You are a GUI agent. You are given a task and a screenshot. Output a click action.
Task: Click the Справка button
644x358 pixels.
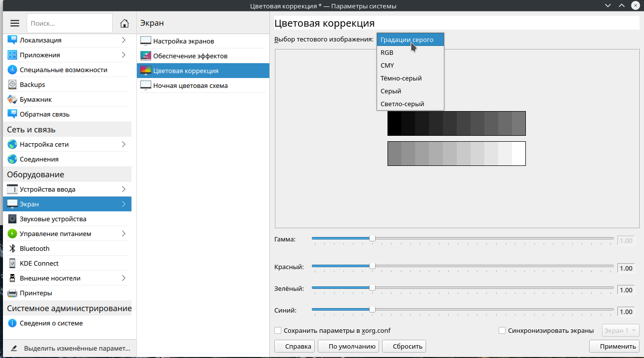click(295, 346)
